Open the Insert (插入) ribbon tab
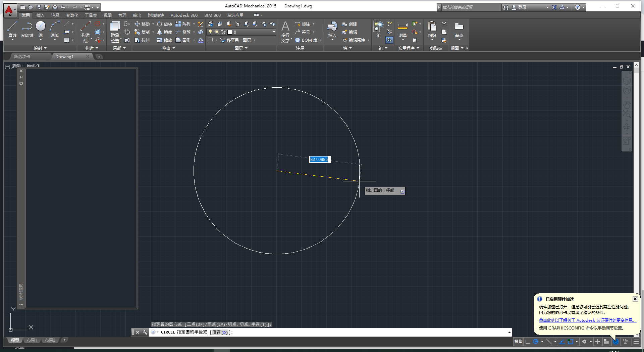This screenshot has height=352, width=644. 40,15
